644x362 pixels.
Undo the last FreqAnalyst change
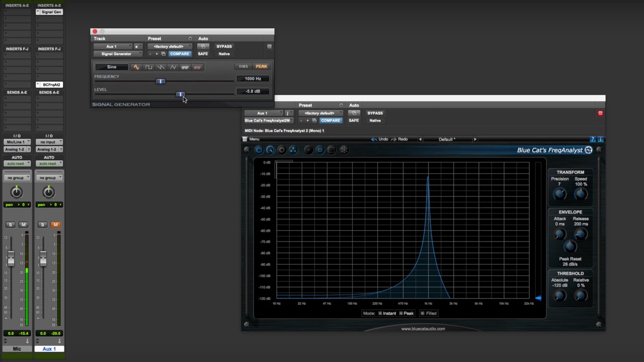tap(380, 139)
